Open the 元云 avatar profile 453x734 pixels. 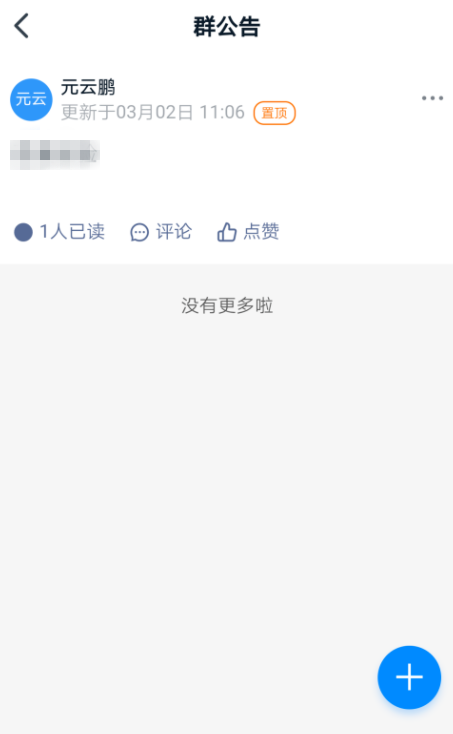coord(31,99)
